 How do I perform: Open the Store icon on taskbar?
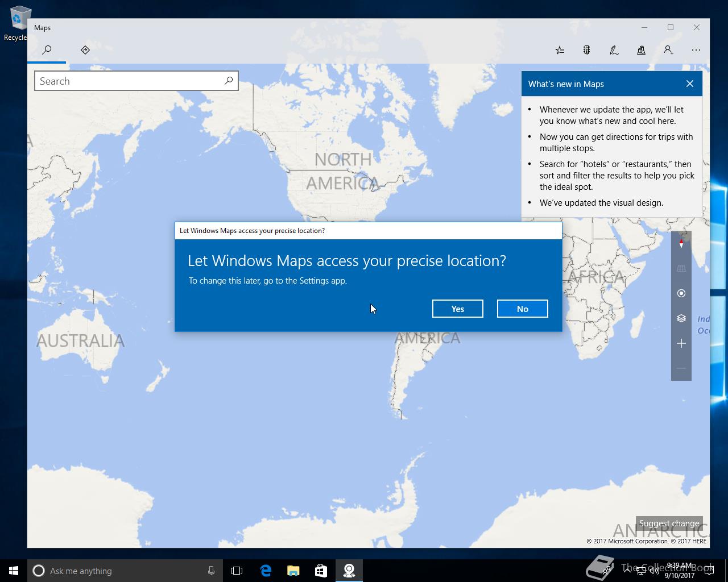(x=321, y=571)
